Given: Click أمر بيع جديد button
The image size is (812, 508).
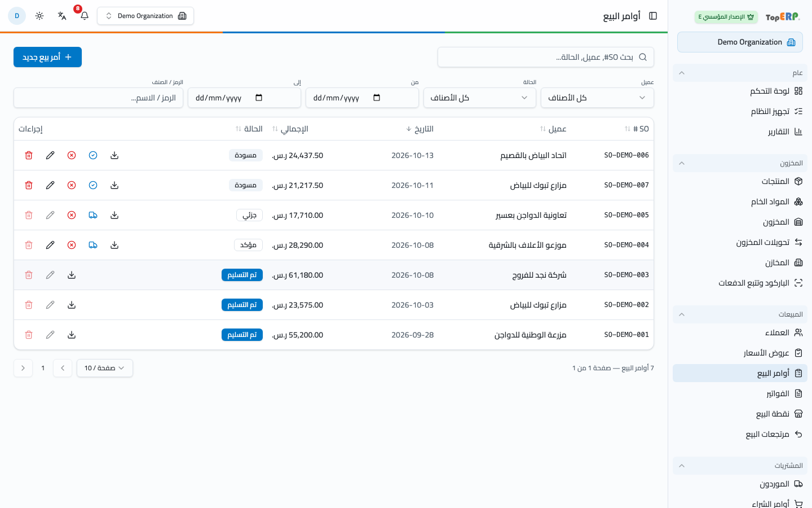Looking at the screenshot, I should (47, 57).
